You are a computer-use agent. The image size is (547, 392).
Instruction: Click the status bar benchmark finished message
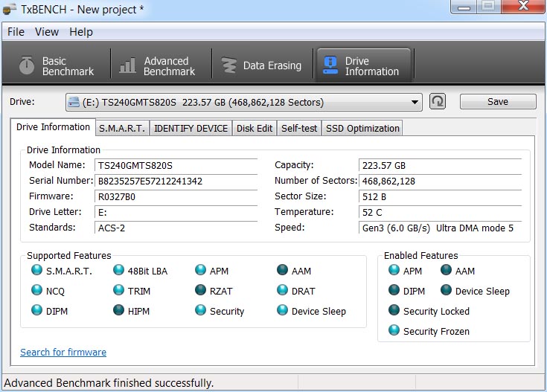tap(109, 383)
